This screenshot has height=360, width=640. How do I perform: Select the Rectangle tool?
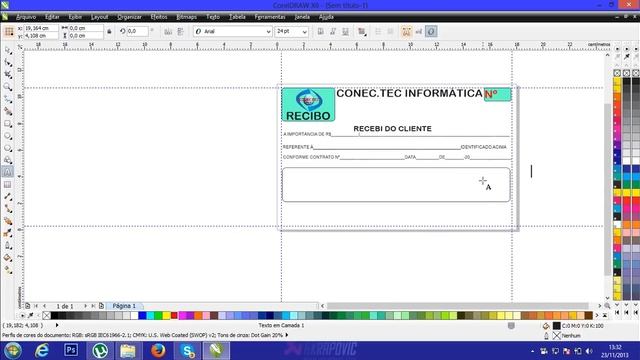8,124
